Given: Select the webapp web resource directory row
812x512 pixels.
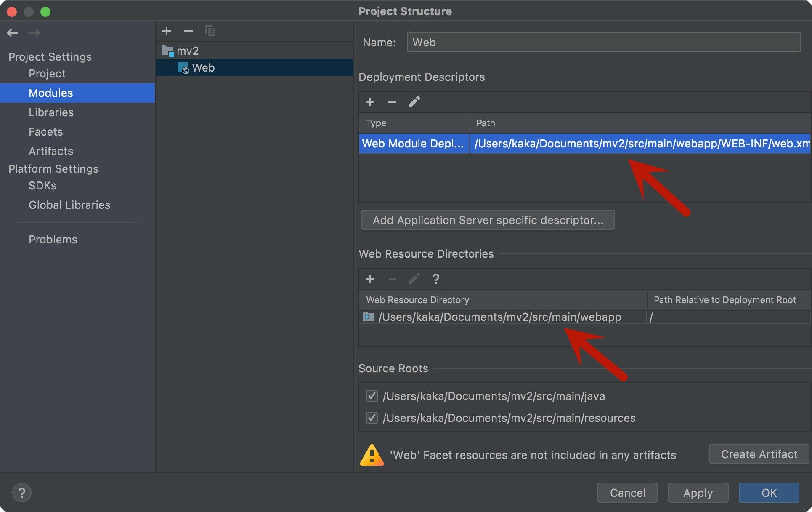Looking at the screenshot, I should point(499,317).
